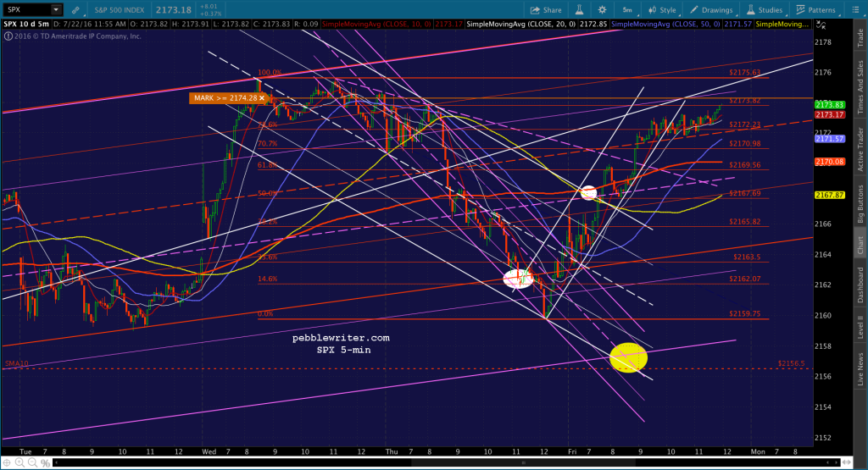
Task: Click the yellow target ellipse on chart
Action: [628, 357]
